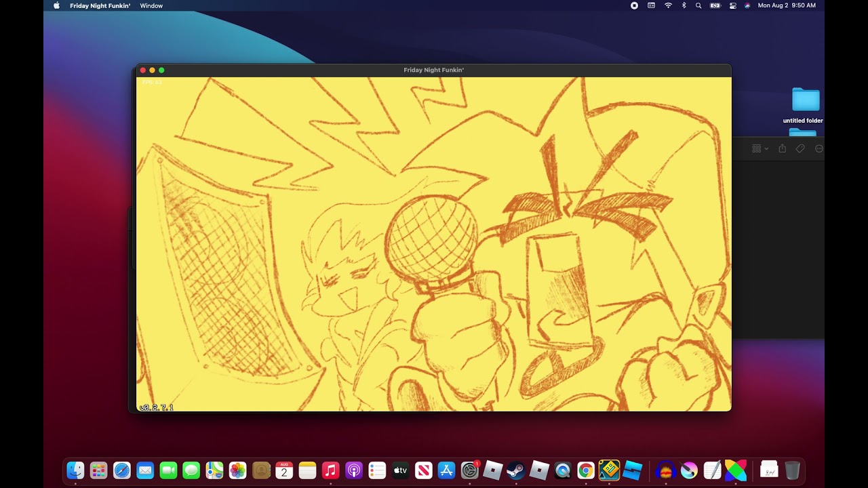
Task: Open the Wi-Fi status menu
Action: pos(668,5)
